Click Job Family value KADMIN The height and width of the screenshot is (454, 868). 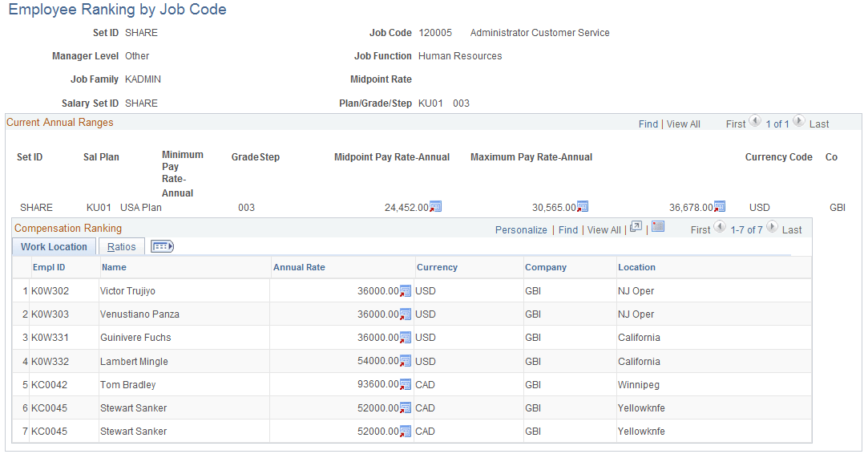tap(143, 79)
